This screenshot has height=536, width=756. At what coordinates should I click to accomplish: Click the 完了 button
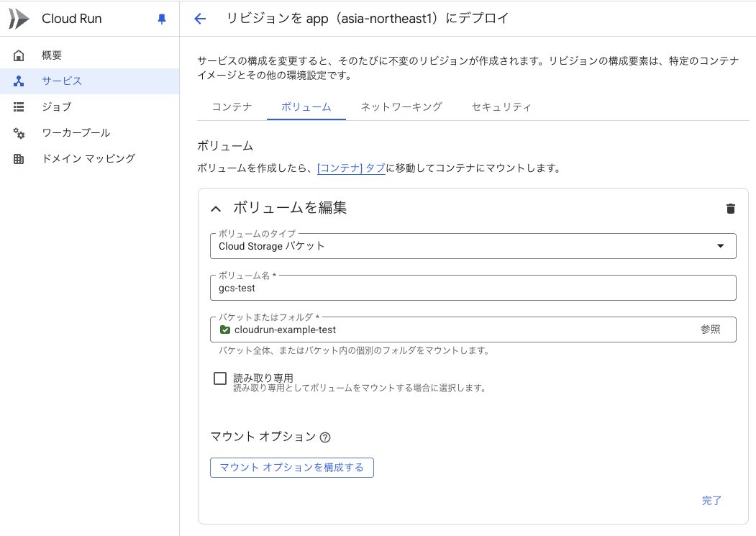pyautogui.click(x=711, y=501)
